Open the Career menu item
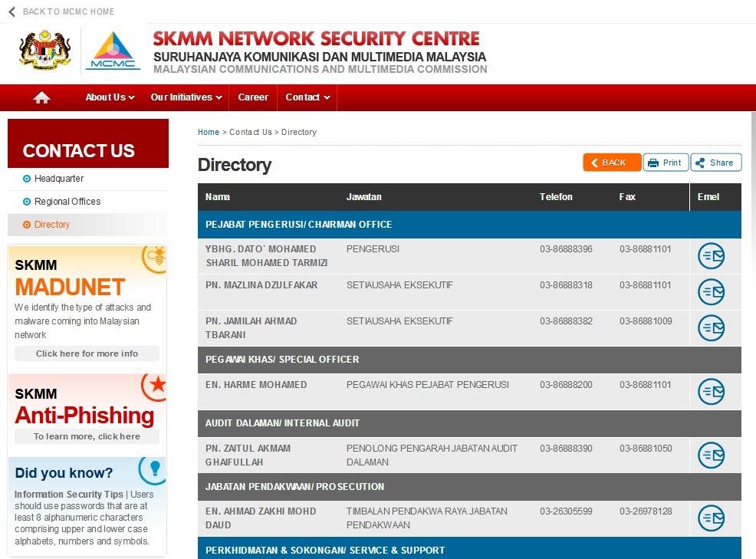 [253, 97]
